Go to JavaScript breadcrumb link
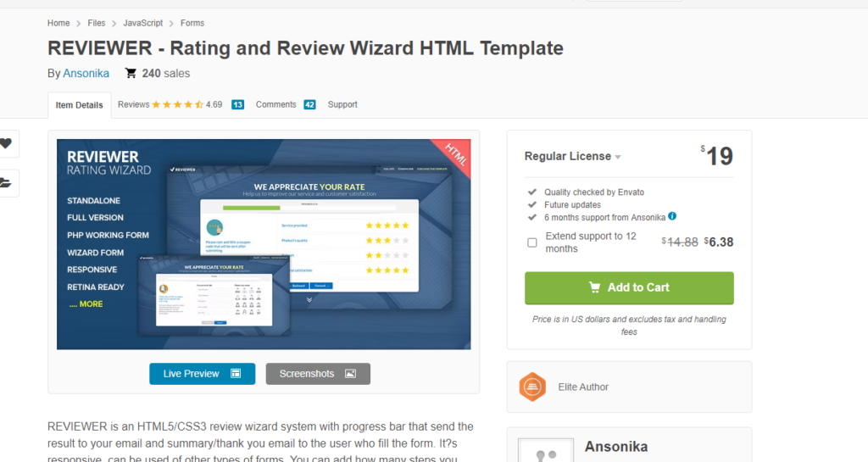The image size is (868, 462). [x=142, y=23]
